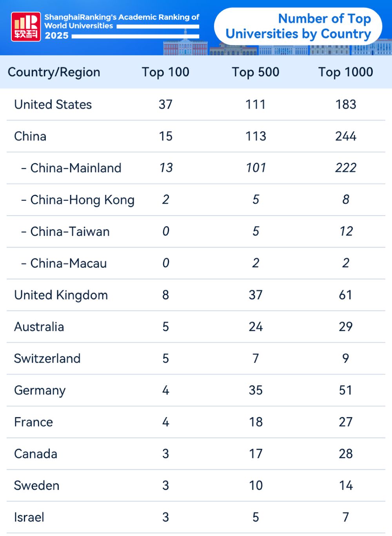Click Switzerland's Top 1000 value 9
Image resolution: width=392 pixels, height=536 pixels.
point(345,359)
